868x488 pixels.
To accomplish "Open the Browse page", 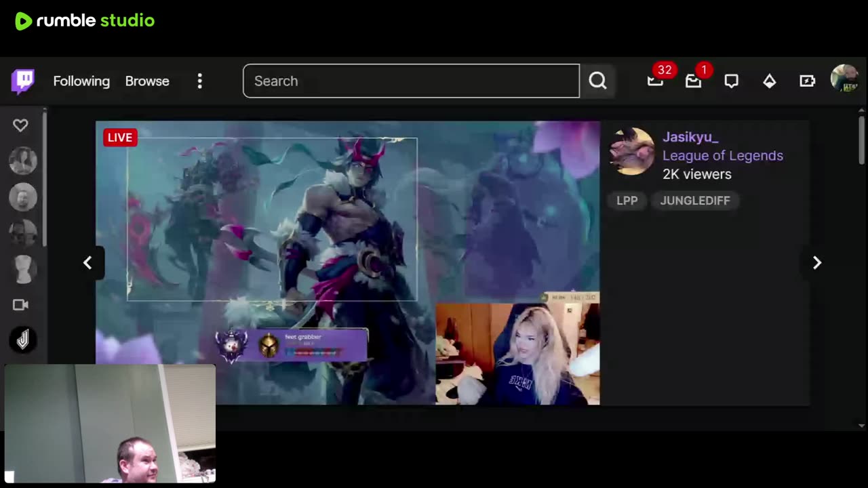I will tap(147, 81).
